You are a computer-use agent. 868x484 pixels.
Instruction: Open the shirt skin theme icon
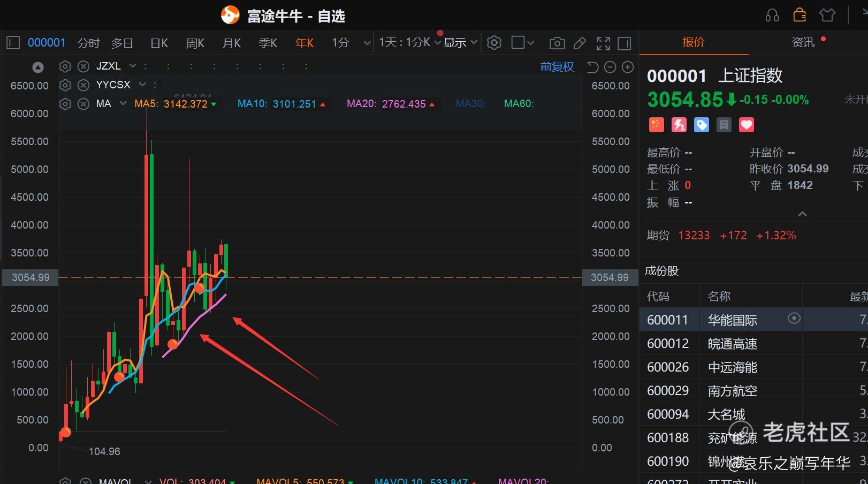(x=827, y=15)
